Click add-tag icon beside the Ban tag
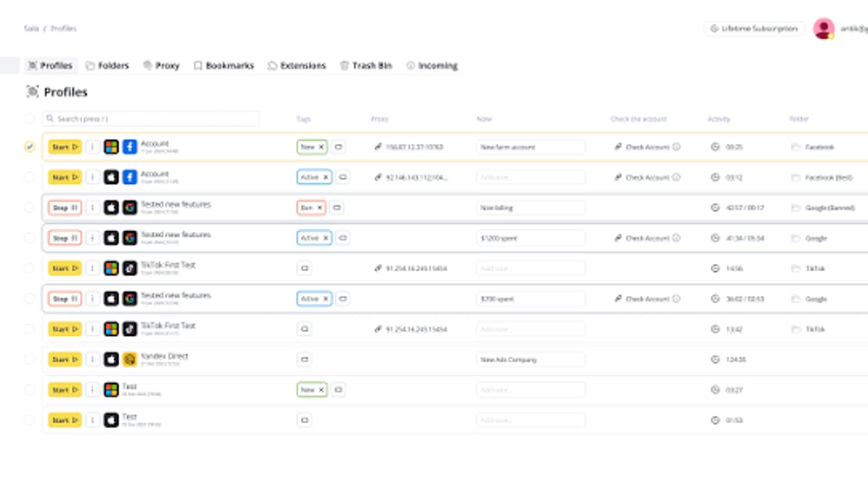 coord(337,207)
